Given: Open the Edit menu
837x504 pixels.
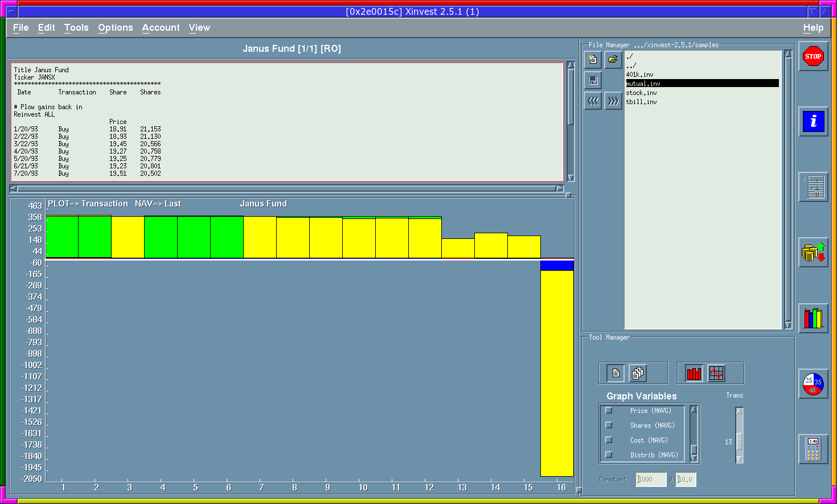Looking at the screenshot, I should [x=47, y=27].
